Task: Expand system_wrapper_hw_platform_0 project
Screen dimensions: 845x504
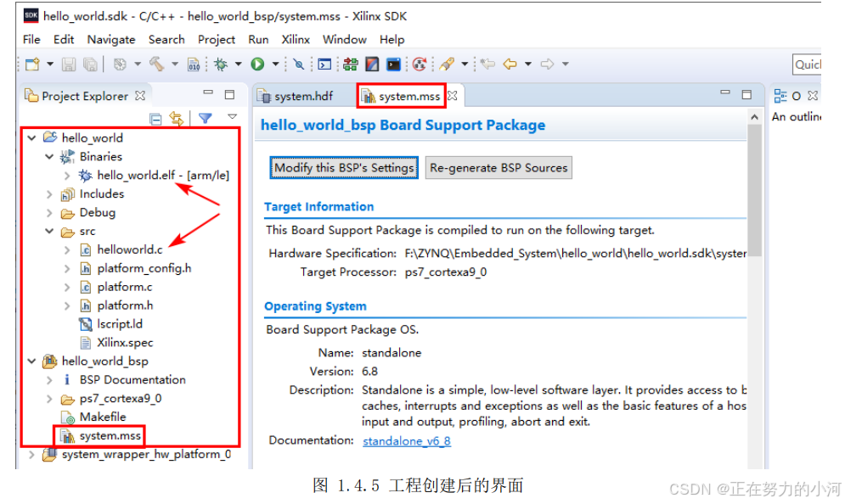Action: pyautogui.click(x=31, y=455)
